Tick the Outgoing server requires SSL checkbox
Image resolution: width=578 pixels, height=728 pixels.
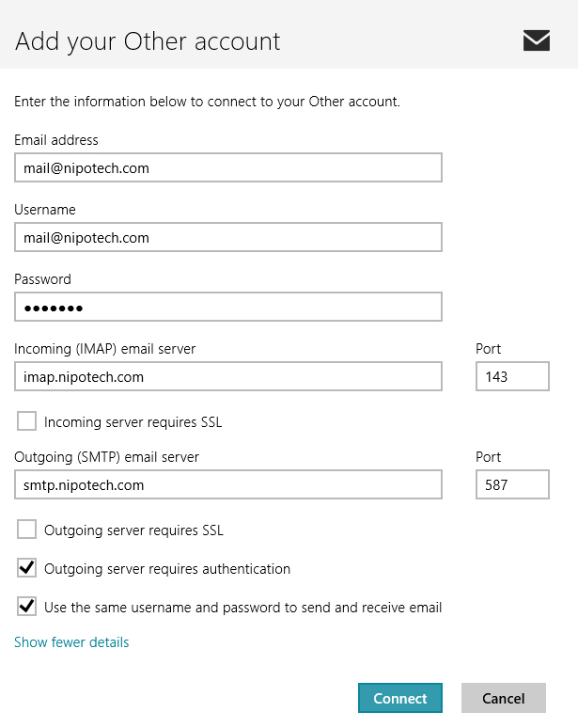click(x=26, y=530)
